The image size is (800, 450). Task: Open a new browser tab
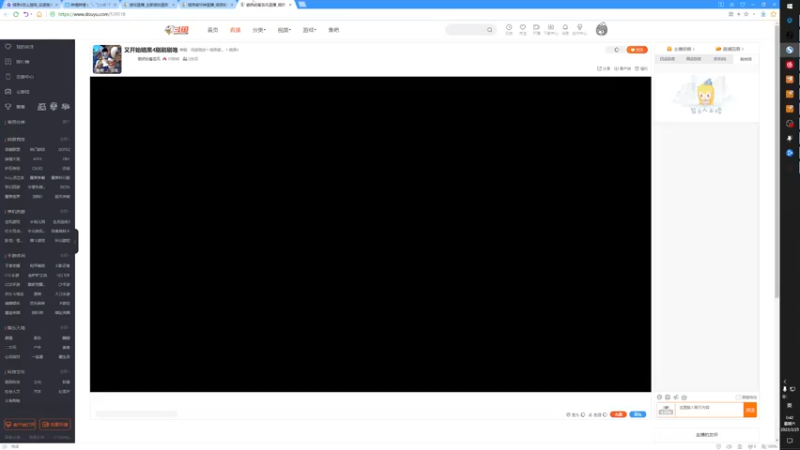coord(302,4)
